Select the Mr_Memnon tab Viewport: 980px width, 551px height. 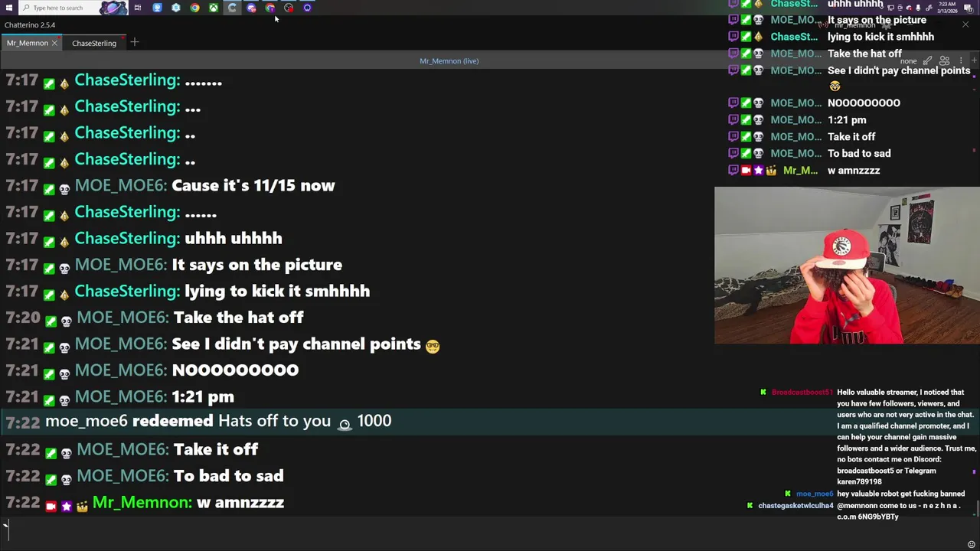click(28, 44)
